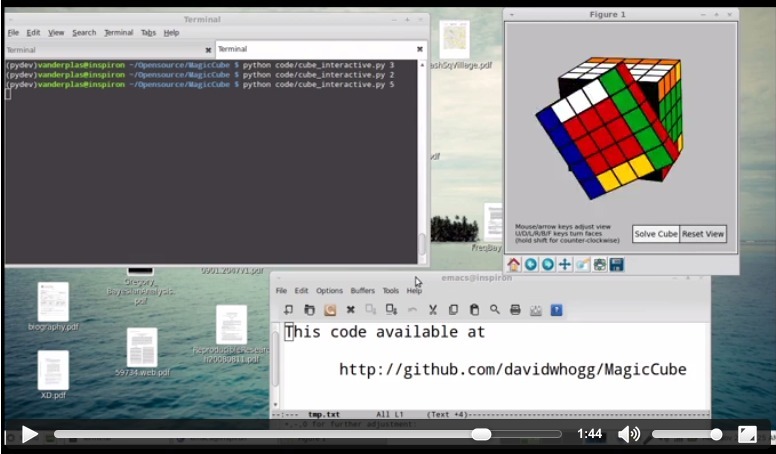Screen dimensions: 776x454
Task: Open biography.pdf desktop icon
Action: click(x=53, y=302)
